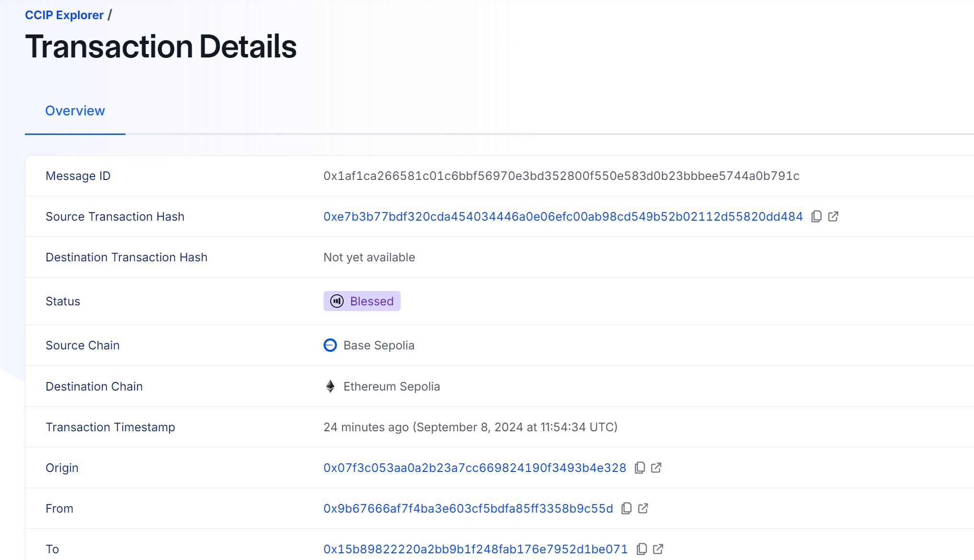Click the 'To' row label
The image size is (974, 560).
click(52, 549)
